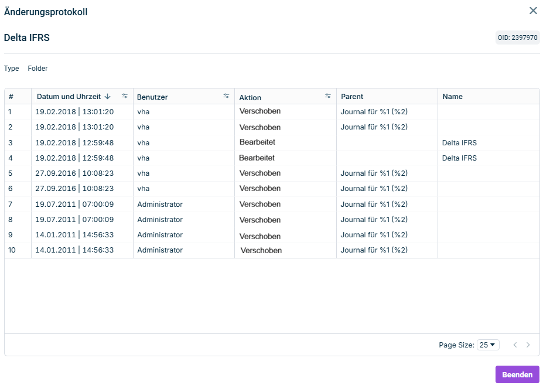Open the Benutzer column filter icon
This screenshot has width=550, height=392.
click(226, 96)
